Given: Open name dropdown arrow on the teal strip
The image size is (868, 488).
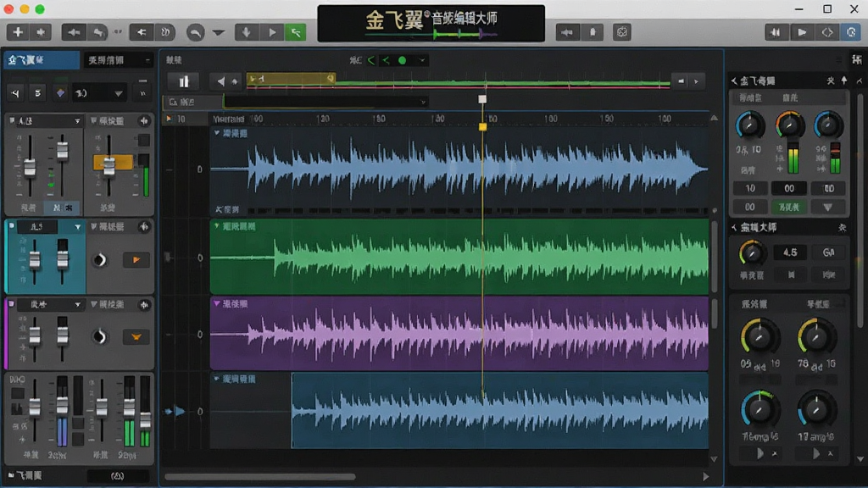Looking at the screenshot, I should [77, 227].
